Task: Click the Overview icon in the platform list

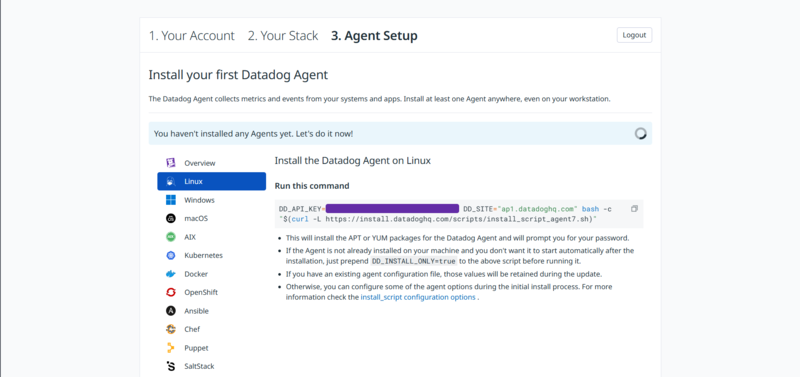Action: [171, 163]
